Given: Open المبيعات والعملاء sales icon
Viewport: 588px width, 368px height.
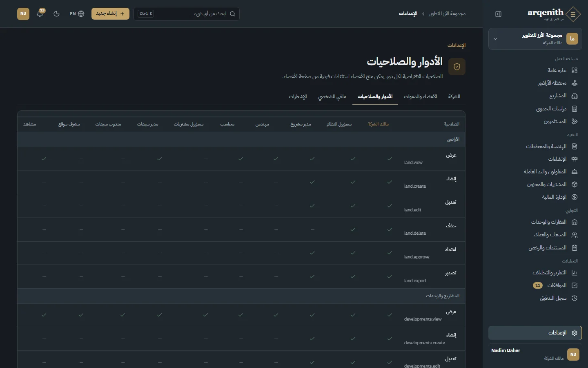Looking at the screenshot, I should 575,235.
